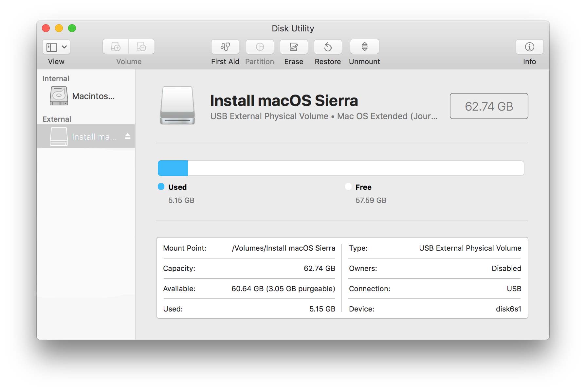This screenshot has width=586, height=392.
Task: Click the 60.64 GB available value
Action: 283,289
